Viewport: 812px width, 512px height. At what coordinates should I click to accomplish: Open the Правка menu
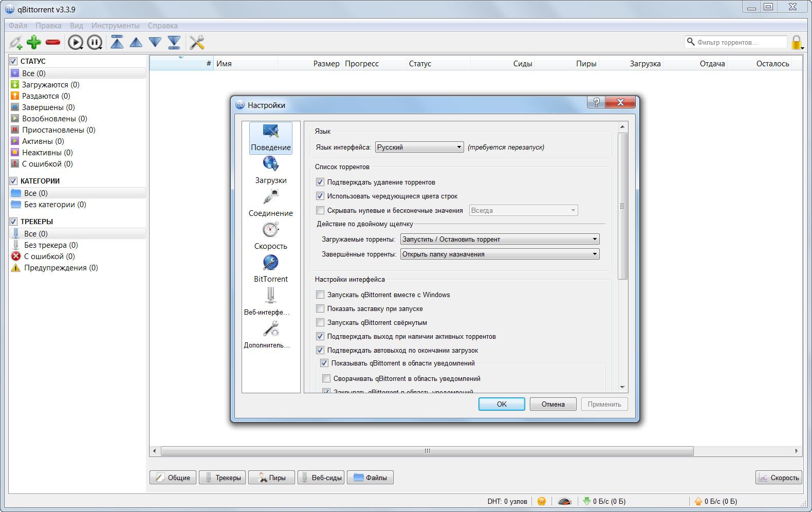tap(48, 25)
